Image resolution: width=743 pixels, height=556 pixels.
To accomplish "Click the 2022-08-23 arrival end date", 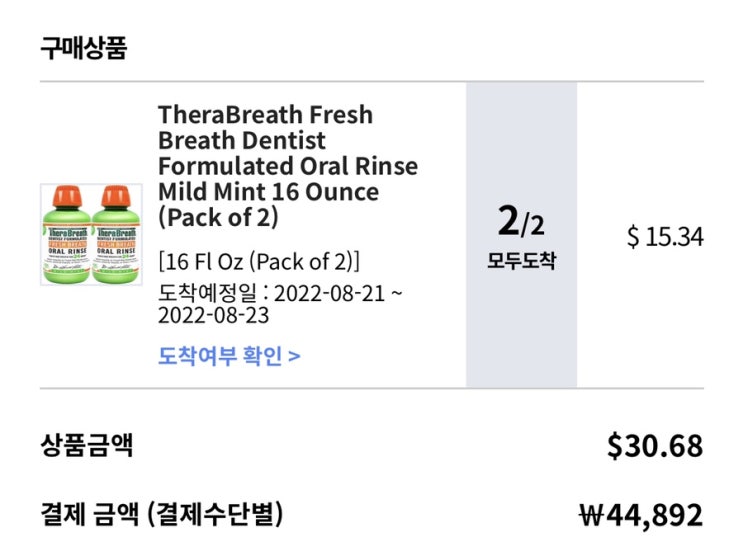I will (x=213, y=316).
